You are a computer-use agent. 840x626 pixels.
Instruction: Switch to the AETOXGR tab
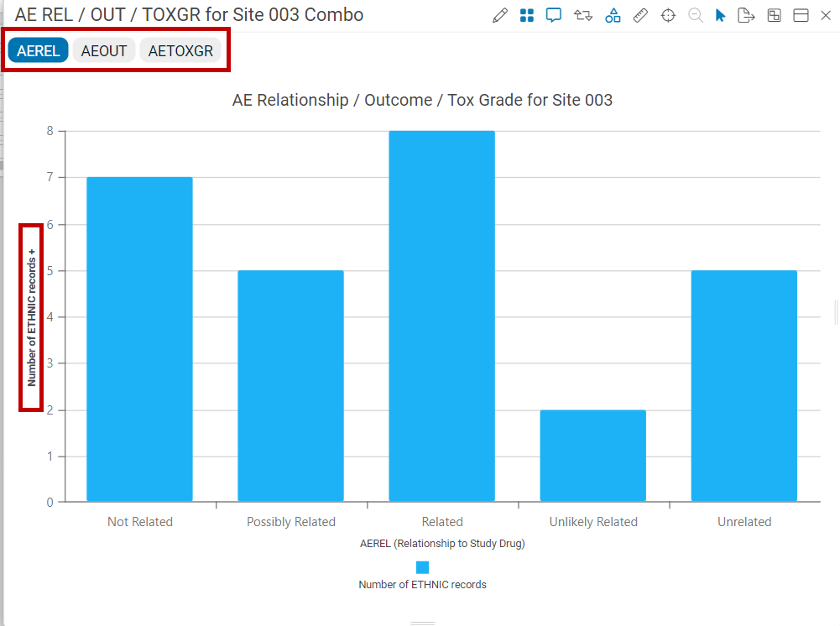180,50
